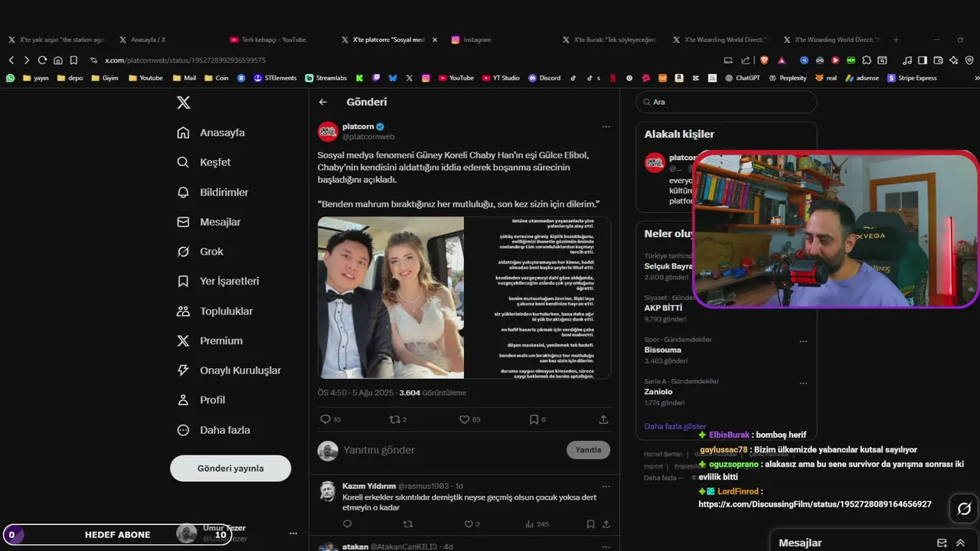Open the Grok floating button bottom right
This screenshot has width=980, height=551.
[x=964, y=509]
